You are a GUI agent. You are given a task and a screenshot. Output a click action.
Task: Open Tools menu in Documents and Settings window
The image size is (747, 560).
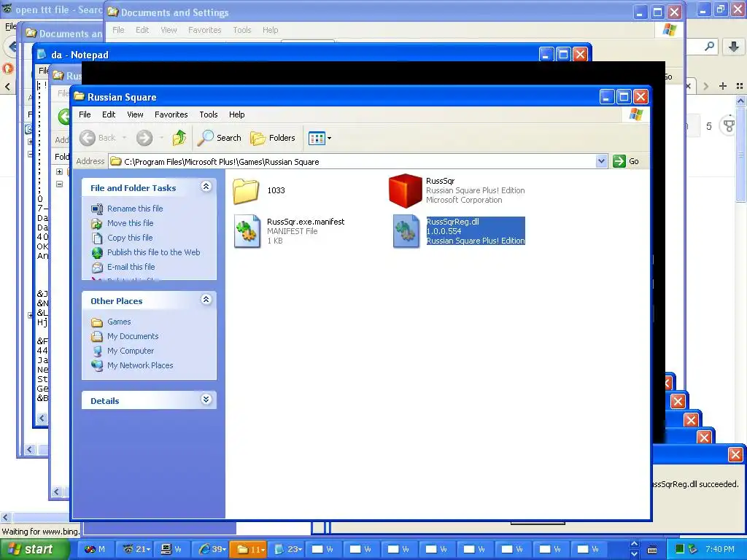tap(242, 30)
